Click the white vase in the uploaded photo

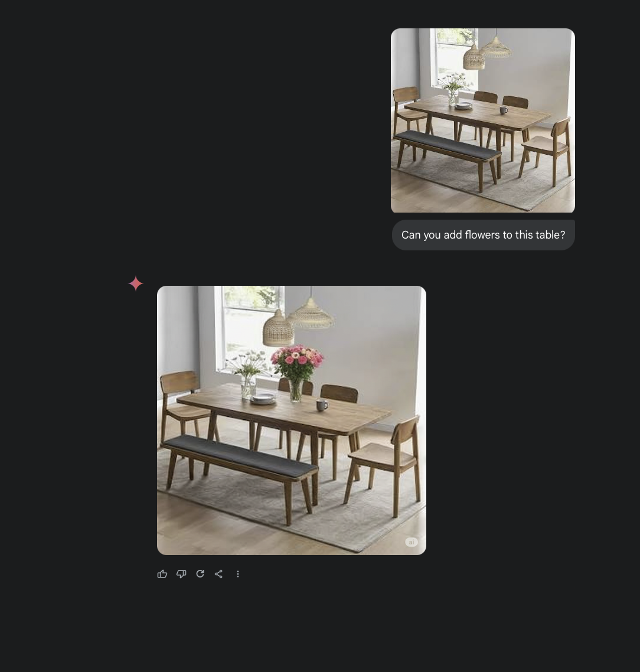pyautogui.click(x=453, y=97)
